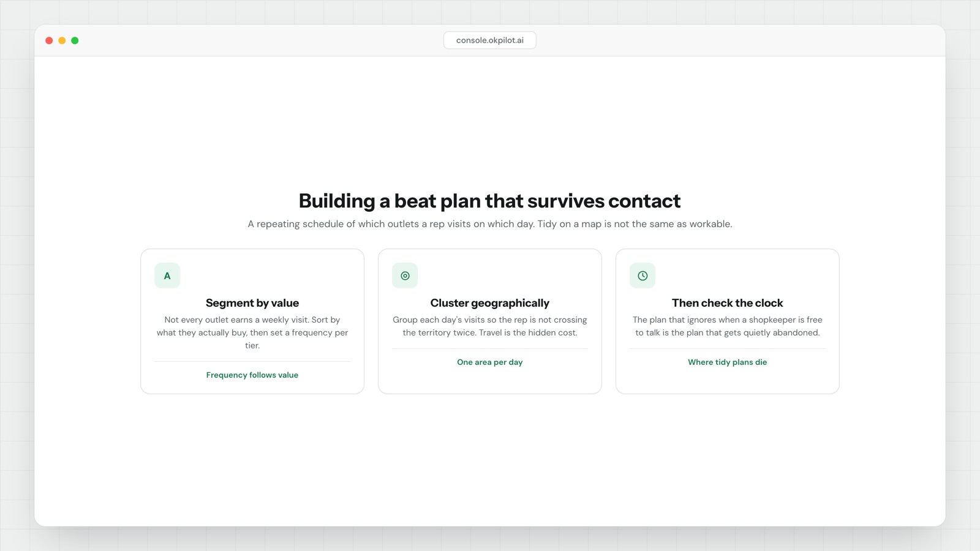Click the clock icon on third card
The height and width of the screenshot is (551, 980).
click(x=643, y=275)
